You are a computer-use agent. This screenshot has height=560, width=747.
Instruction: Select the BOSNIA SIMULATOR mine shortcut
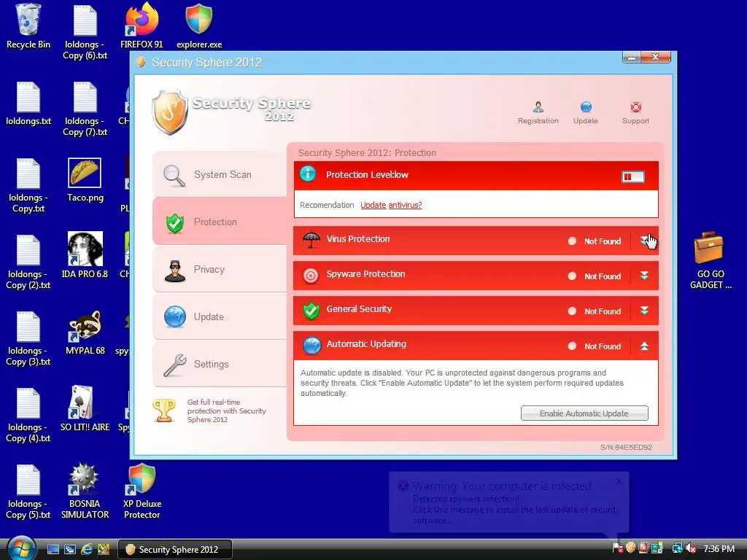(85, 491)
